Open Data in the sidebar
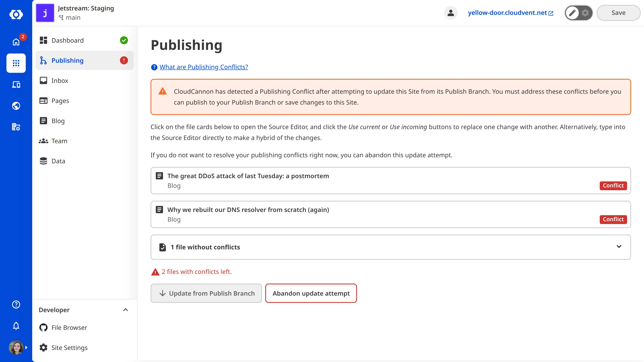Viewport: 644px width, 362px height. point(84,161)
